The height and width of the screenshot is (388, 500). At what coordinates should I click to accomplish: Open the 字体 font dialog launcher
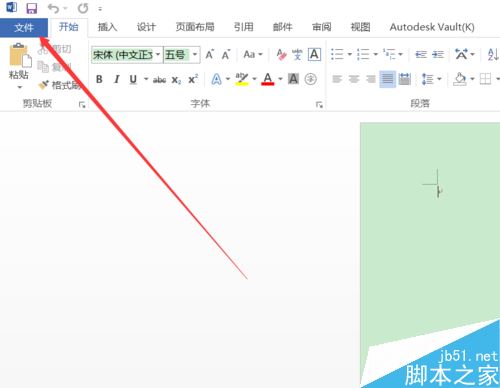319,105
